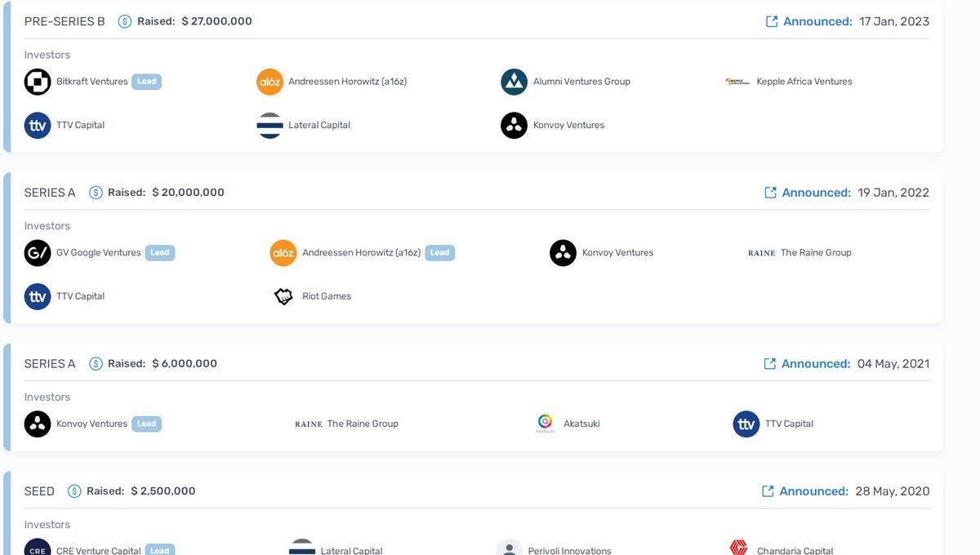Click a16z logo in $20,000,000 Series A

(283, 253)
